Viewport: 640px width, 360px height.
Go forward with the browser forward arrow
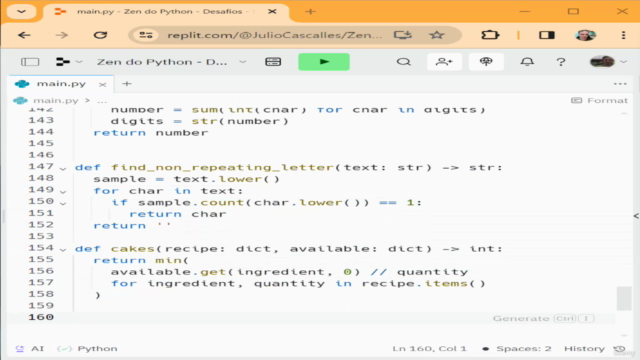pos(62,35)
